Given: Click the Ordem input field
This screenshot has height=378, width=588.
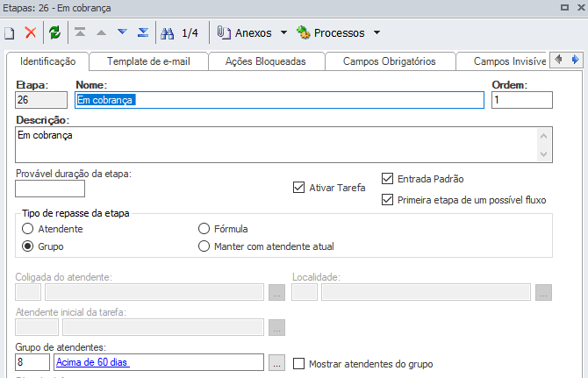Looking at the screenshot, I should coord(522,100).
